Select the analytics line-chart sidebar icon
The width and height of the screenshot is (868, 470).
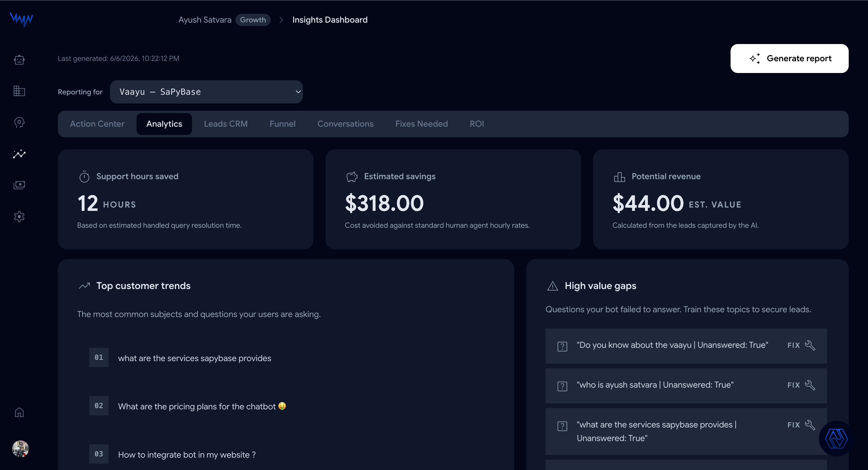[x=19, y=154]
